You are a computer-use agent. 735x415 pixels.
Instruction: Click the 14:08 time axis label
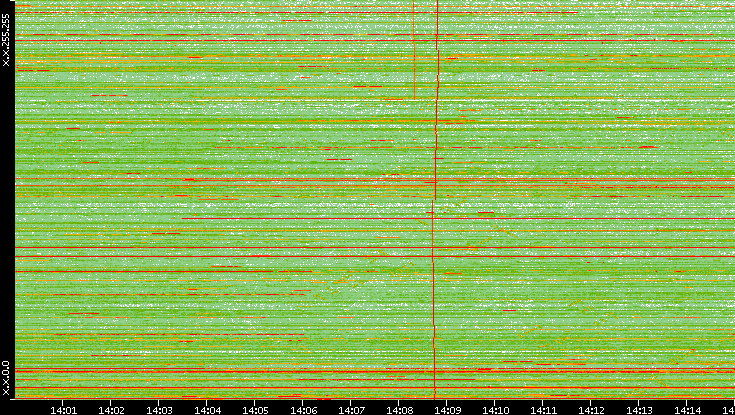click(x=398, y=410)
